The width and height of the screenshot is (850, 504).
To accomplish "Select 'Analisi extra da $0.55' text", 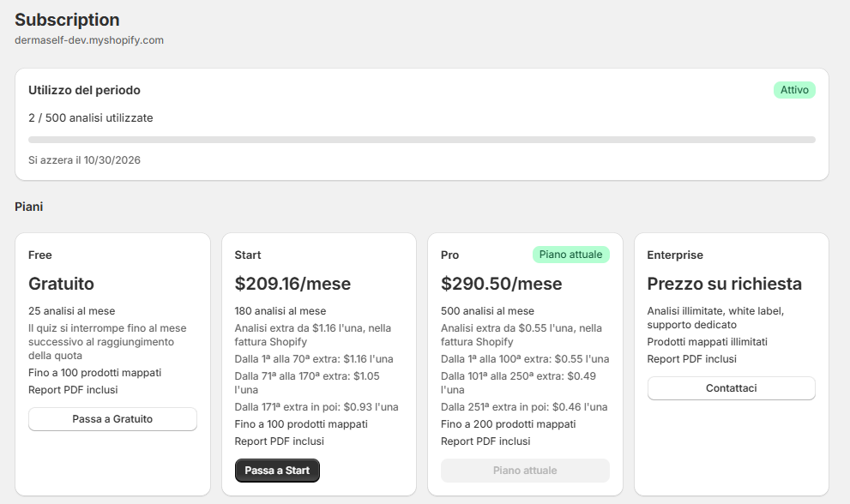I will point(521,335).
